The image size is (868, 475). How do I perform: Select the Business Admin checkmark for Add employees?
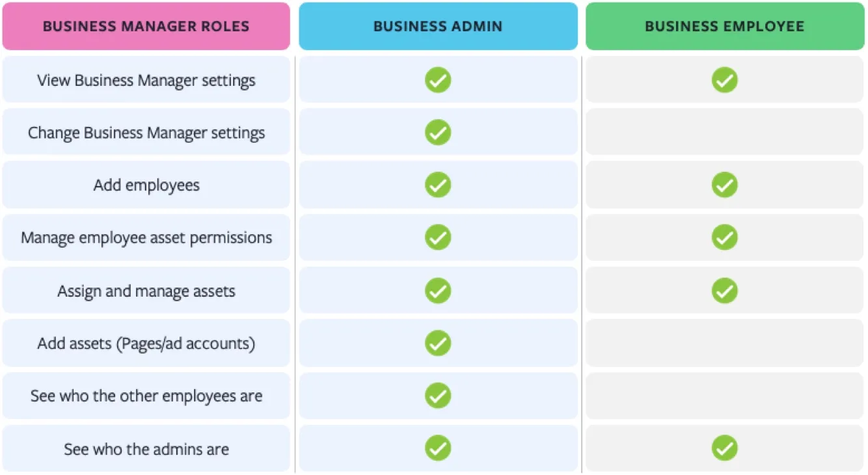pos(438,185)
